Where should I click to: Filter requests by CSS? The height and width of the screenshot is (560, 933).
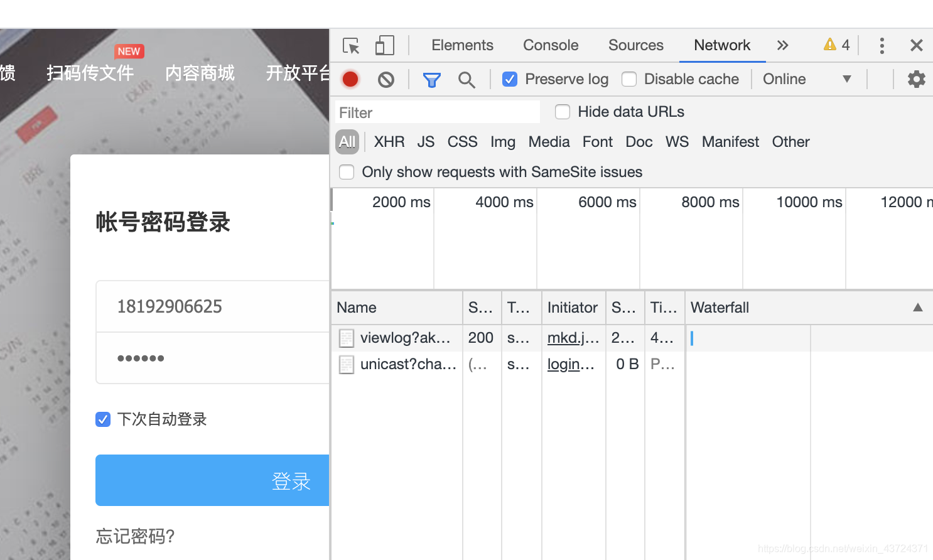(x=462, y=142)
